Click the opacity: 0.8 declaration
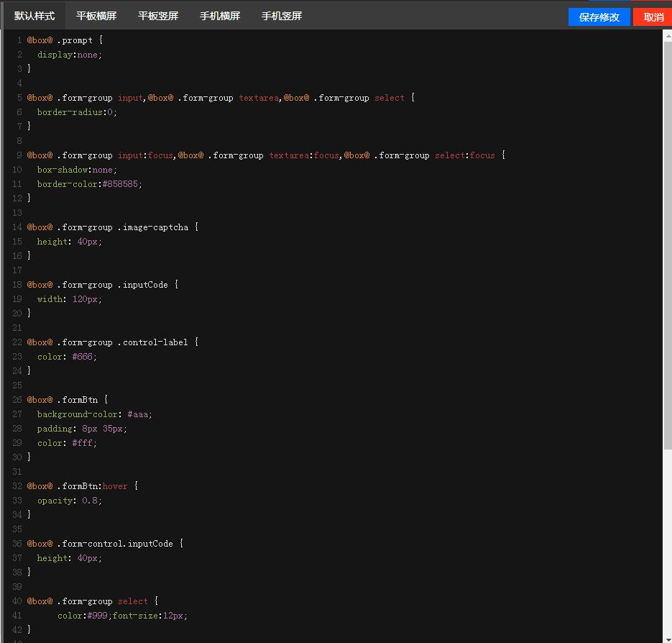This screenshot has width=672, height=643. click(70, 501)
